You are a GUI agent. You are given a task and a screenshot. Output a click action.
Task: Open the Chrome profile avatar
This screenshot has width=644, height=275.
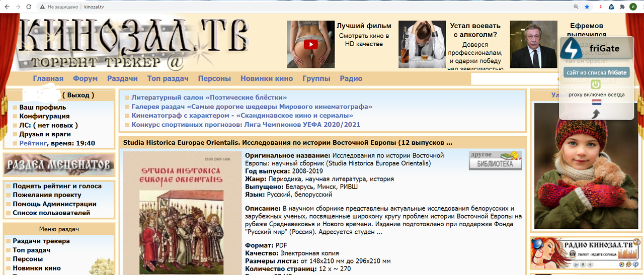click(633, 7)
